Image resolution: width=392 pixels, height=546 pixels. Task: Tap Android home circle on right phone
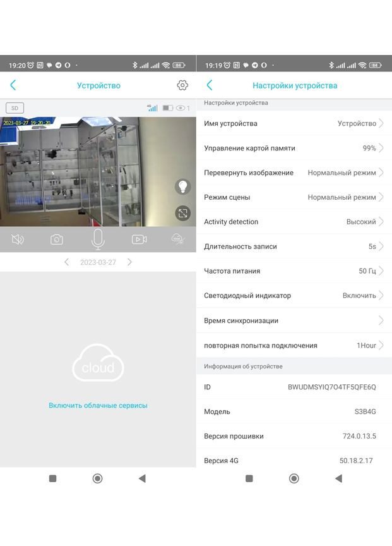[x=294, y=478]
